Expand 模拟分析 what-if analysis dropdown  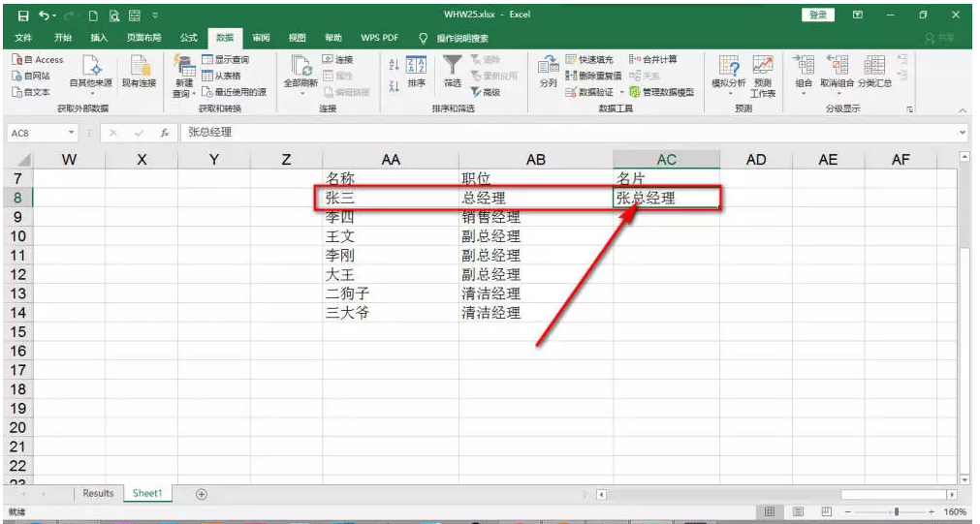click(729, 94)
